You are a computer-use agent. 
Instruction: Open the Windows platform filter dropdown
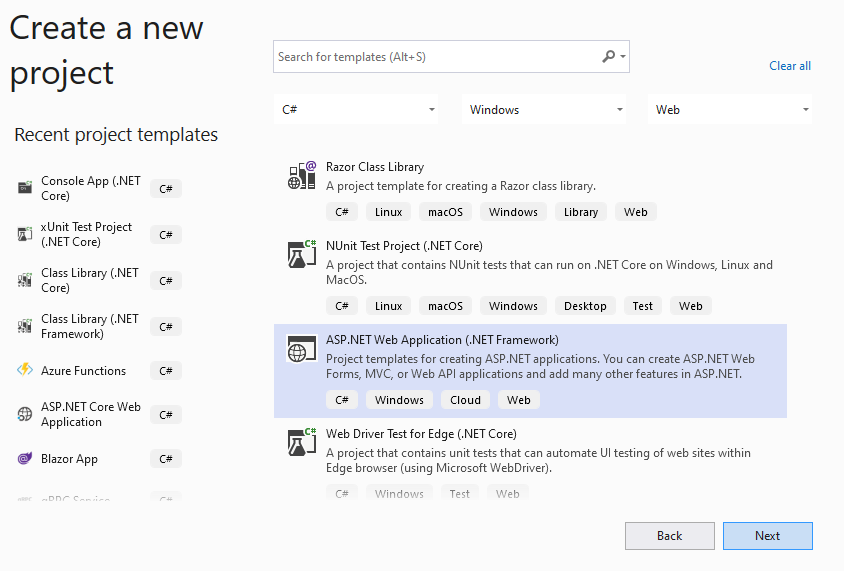coord(544,109)
